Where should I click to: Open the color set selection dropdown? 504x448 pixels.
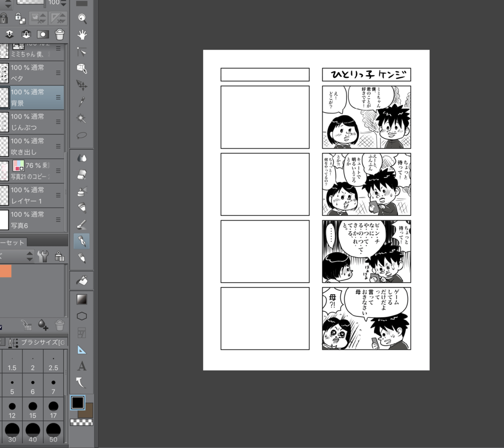[x=16, y=256]
